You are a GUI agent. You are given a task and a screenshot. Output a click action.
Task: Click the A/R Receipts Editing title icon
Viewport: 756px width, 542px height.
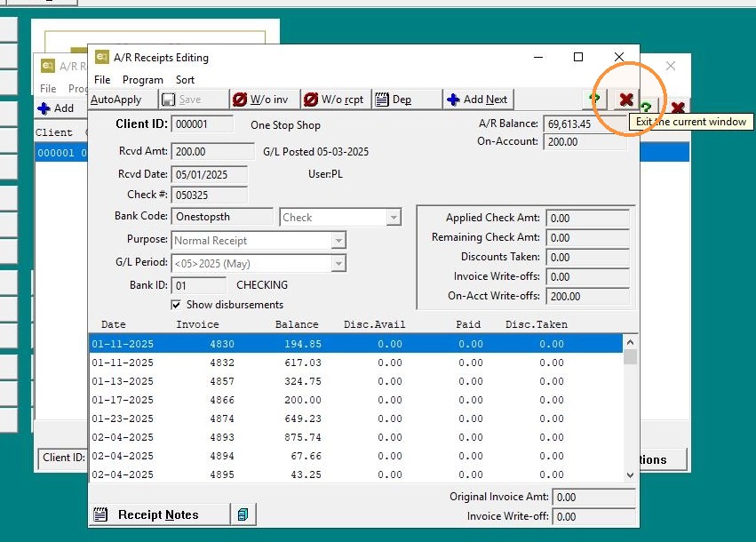point(102,57)
